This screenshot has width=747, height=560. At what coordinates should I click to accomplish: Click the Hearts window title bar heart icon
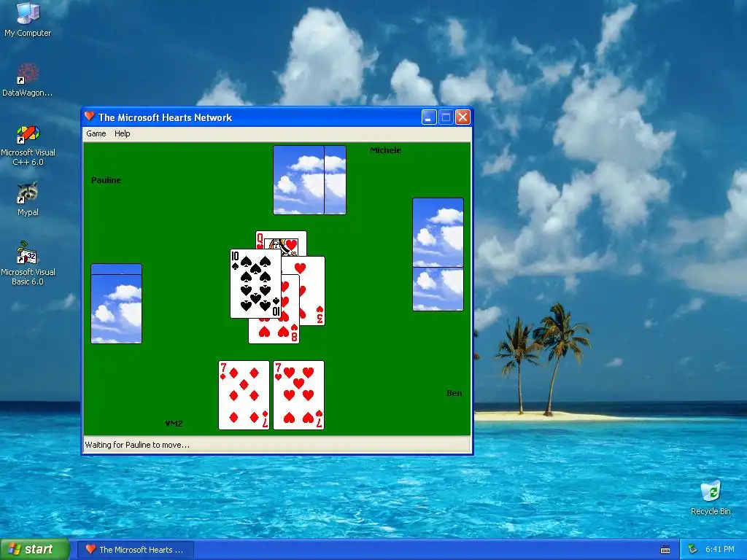point(90,117)
